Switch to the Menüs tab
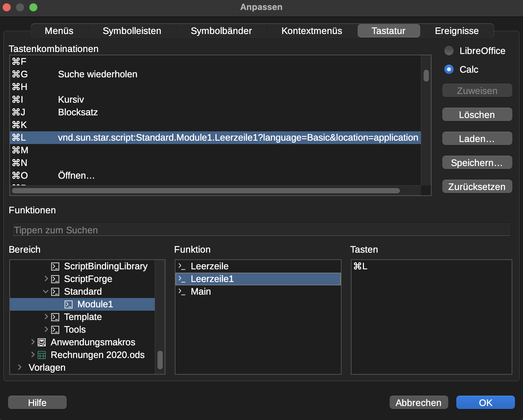 tap(59, 31)
